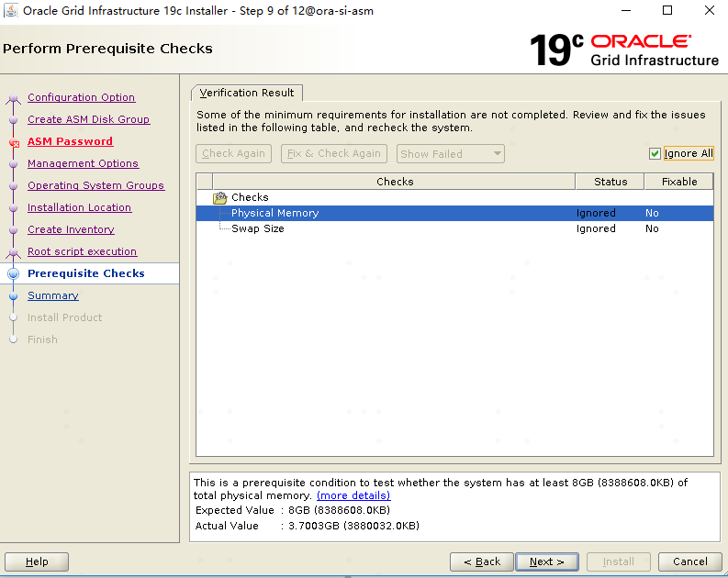Click the Actual Value 3.7003GB text
728x578 pixels.
[353, 526]
